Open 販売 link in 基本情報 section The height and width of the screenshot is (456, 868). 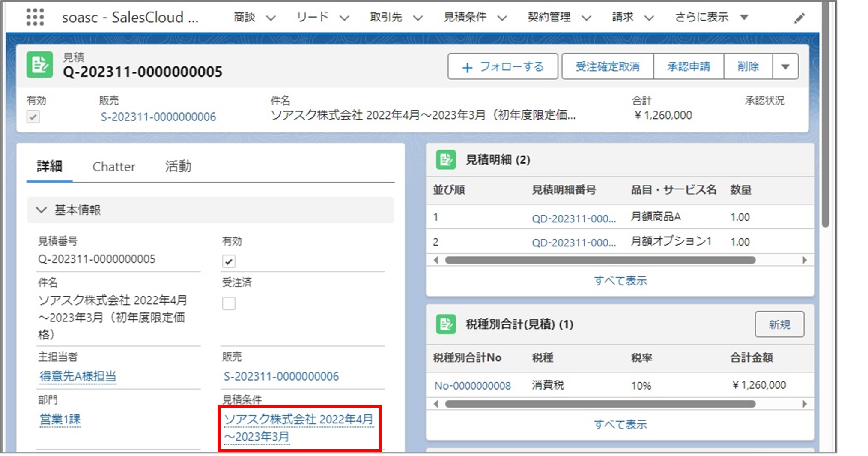[x=281, y=377]
